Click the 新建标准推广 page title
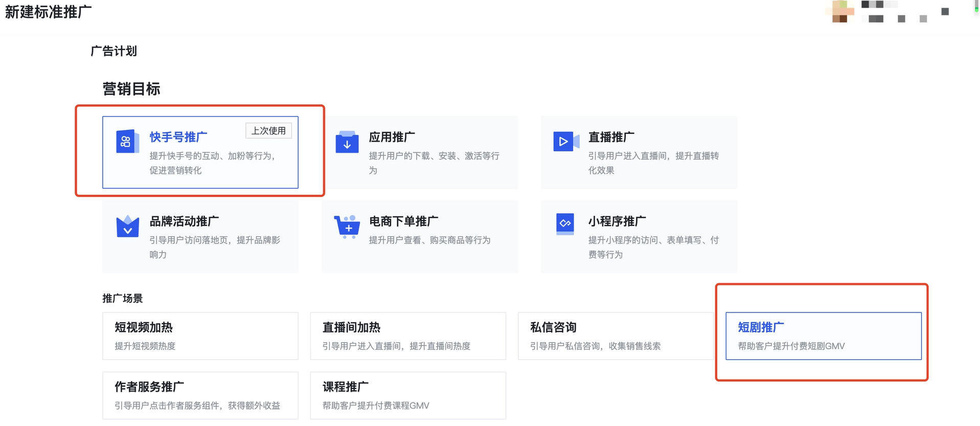 (x=49, y=12)
